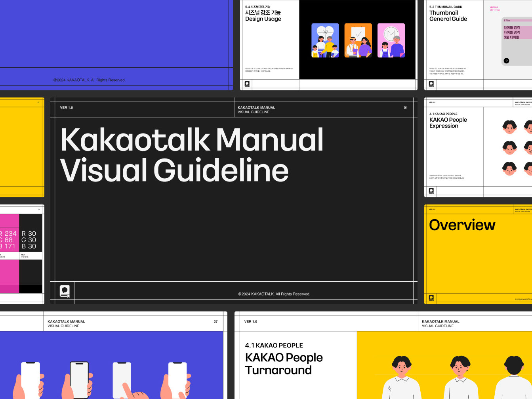The width and height of the screenshot is (532, 399).
Task: Open the blue family heart gift thumbnail
Action: pos(325,40)
